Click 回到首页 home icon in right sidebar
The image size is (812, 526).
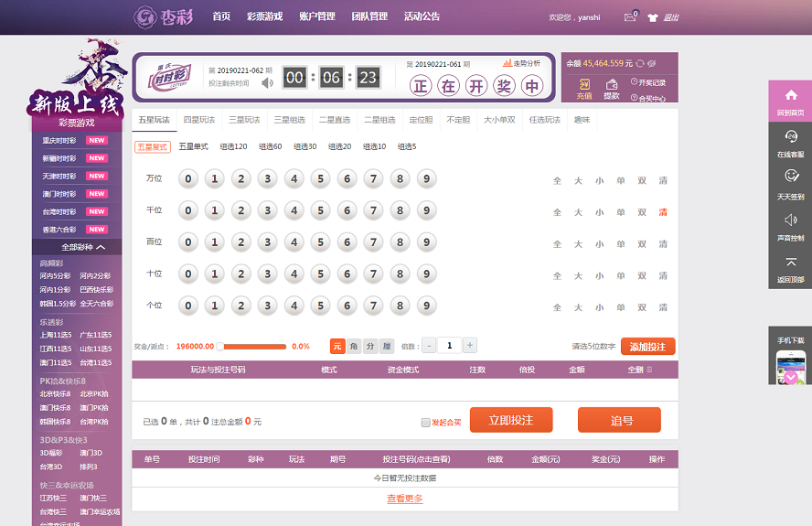coord(791,95)
